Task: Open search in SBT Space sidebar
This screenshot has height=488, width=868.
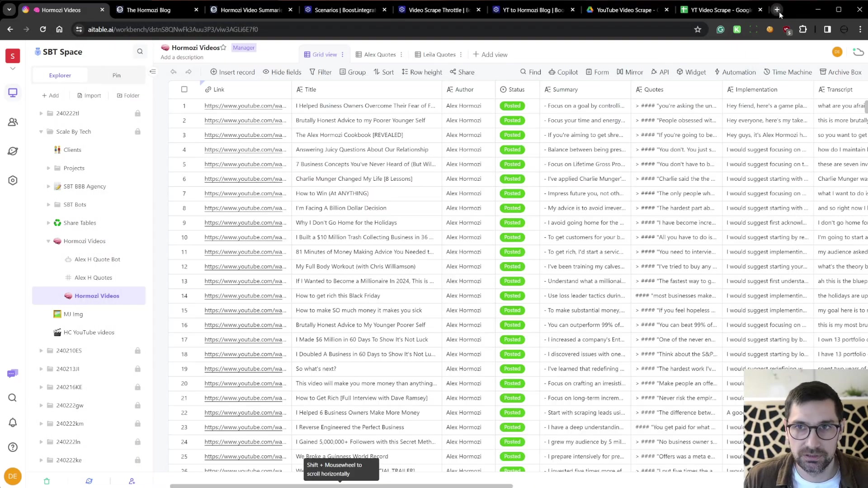Action: click(140, 52)
